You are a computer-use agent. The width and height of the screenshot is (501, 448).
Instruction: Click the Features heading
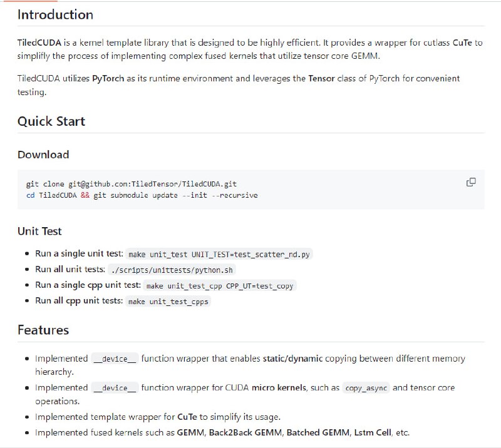pyautogui.click(x=43, y=330)
